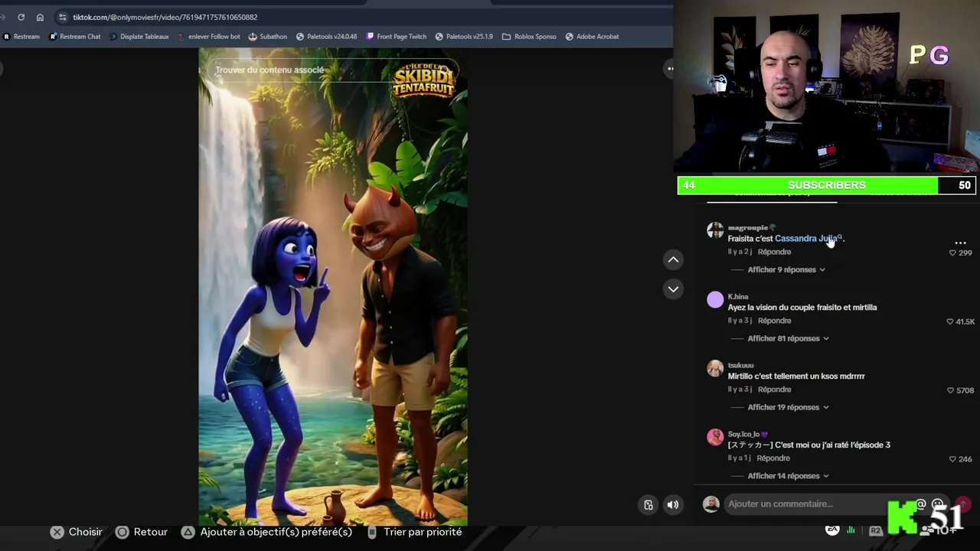The height and width of the screenshot is (551, 980).
Task: Expand Afficher 14 réponses
Action: tap(789, 476)
